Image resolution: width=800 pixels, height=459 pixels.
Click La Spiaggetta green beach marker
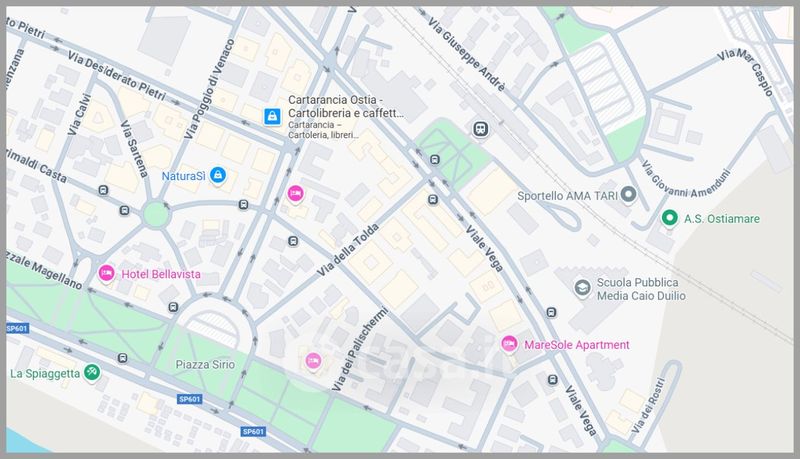point(92,373)
